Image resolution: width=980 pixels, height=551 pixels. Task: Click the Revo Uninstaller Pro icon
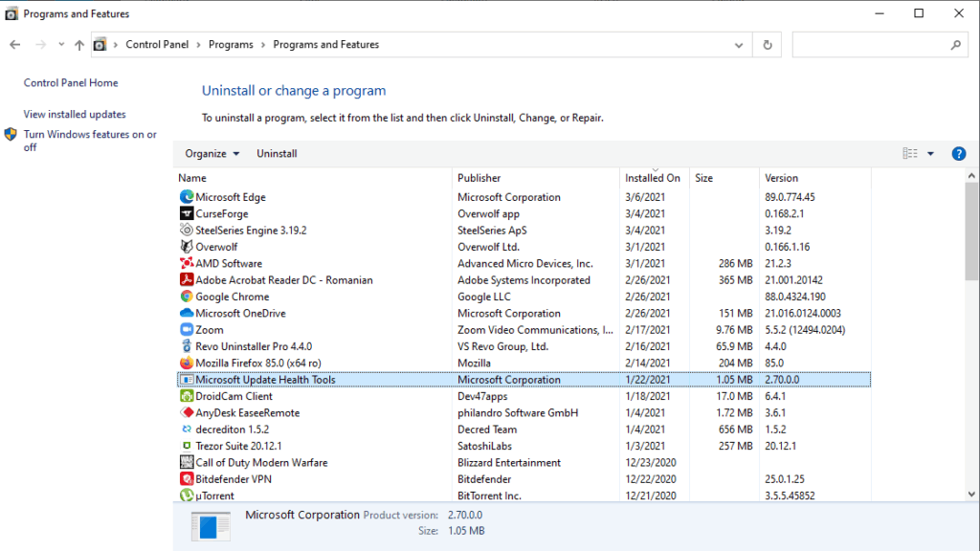coord(187,346)
